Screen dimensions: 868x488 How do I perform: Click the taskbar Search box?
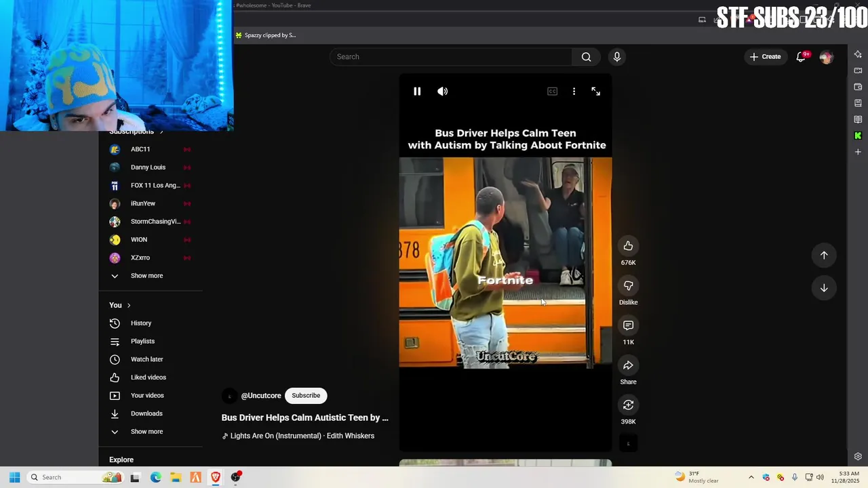point(75,477)
